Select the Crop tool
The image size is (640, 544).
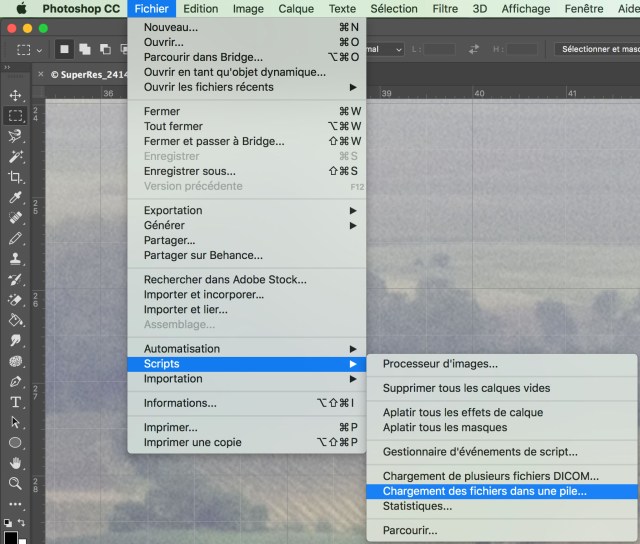tap(15, 177)
